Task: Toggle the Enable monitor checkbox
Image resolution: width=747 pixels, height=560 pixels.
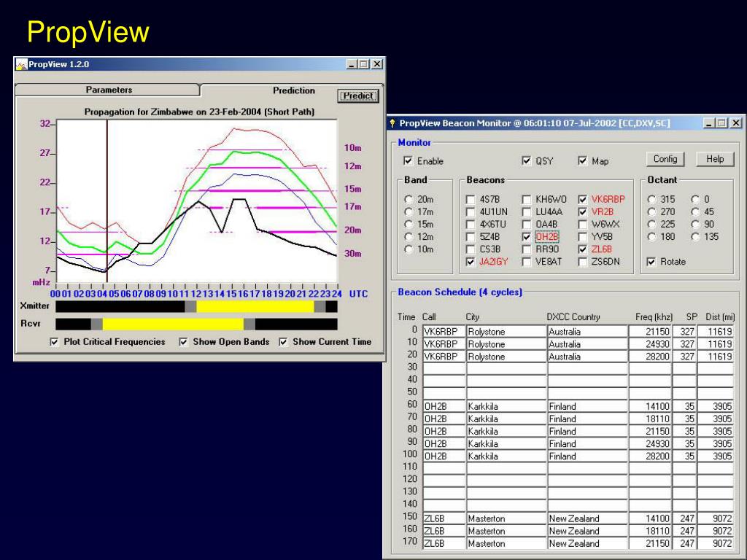Action: coord(408,161)
